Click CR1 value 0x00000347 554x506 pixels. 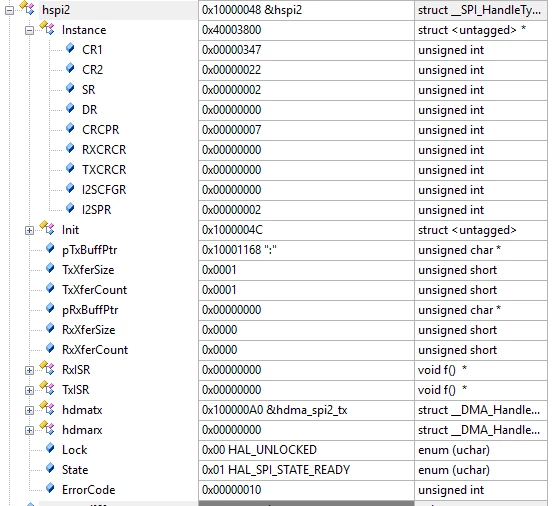(231, 50)
